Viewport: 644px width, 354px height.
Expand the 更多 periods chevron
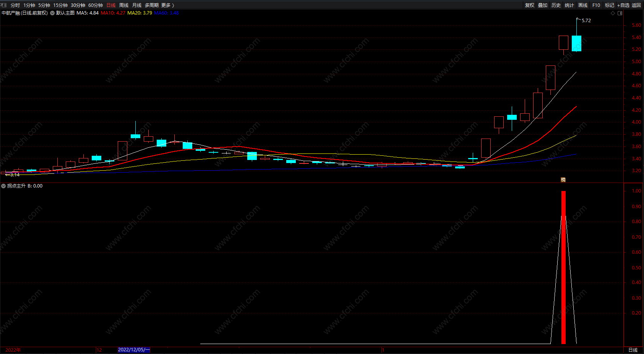click(173, 5)
